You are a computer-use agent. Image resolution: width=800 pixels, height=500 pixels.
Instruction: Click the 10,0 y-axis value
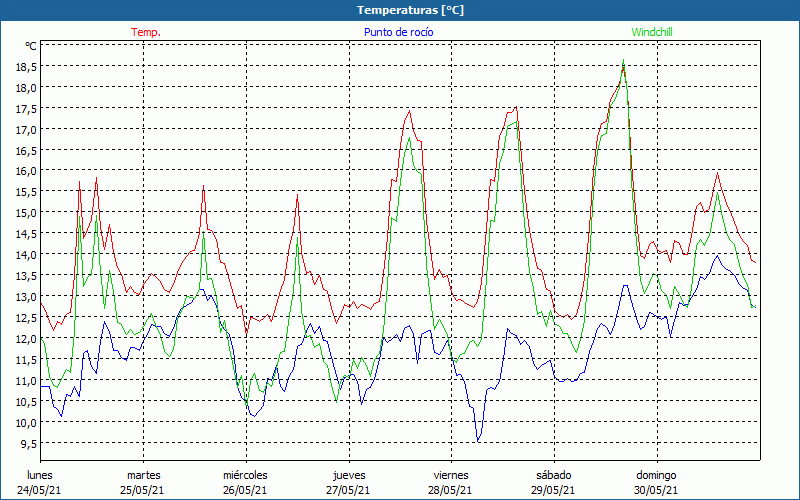click(x=28, y=422)
